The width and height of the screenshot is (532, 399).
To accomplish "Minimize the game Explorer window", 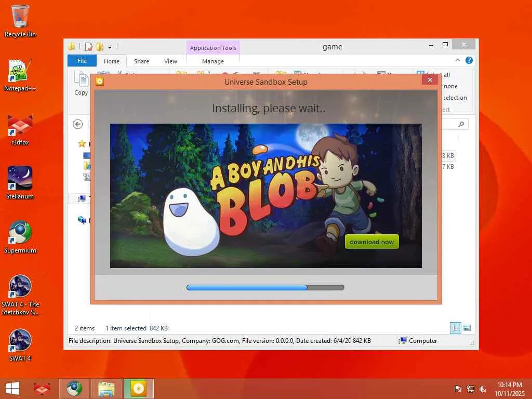I will [x=431, y=45].
